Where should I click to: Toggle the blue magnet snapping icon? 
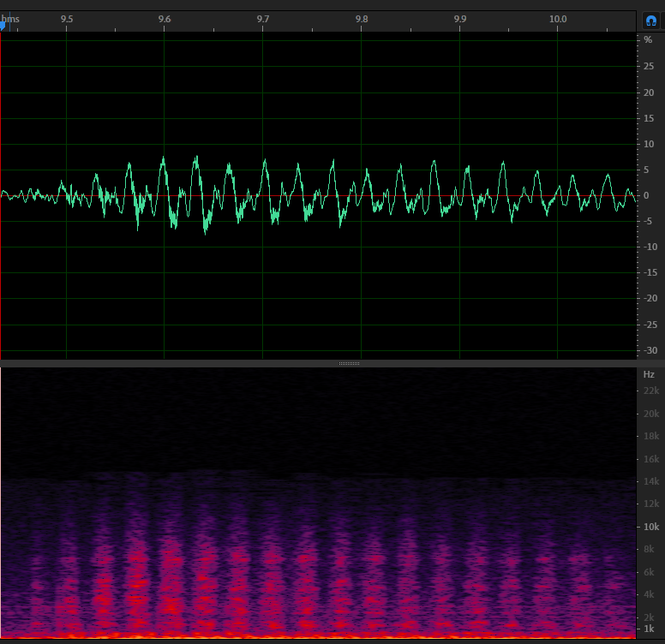[x=651, y=21]
